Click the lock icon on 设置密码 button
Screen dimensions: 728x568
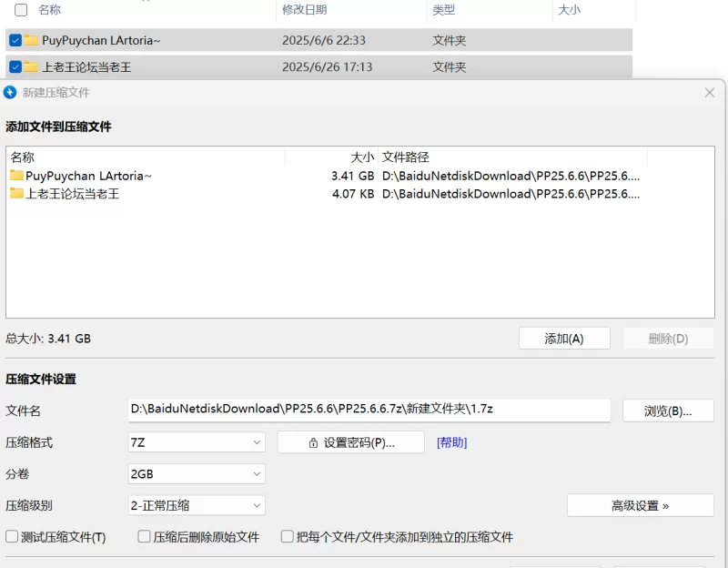coord(313,442)
